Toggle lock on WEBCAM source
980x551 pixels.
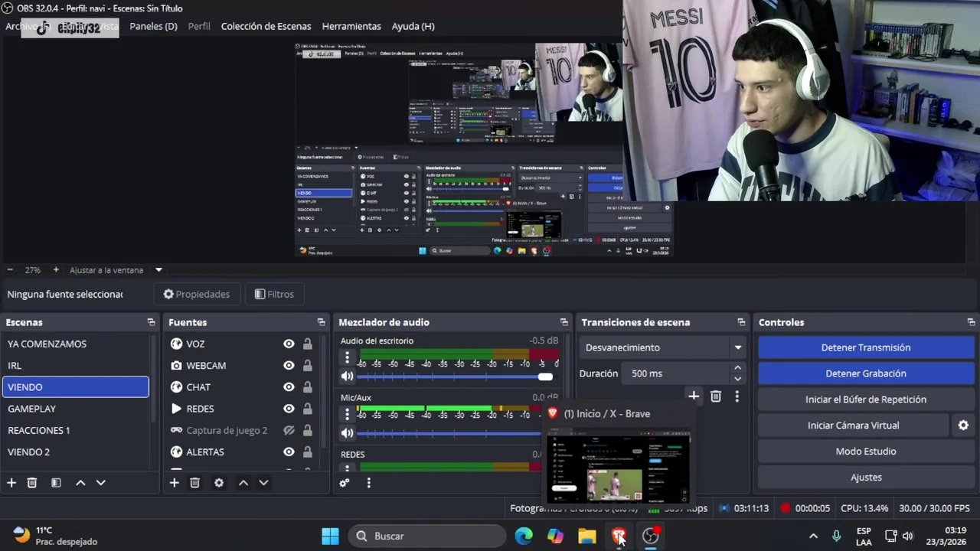point(307,366)
